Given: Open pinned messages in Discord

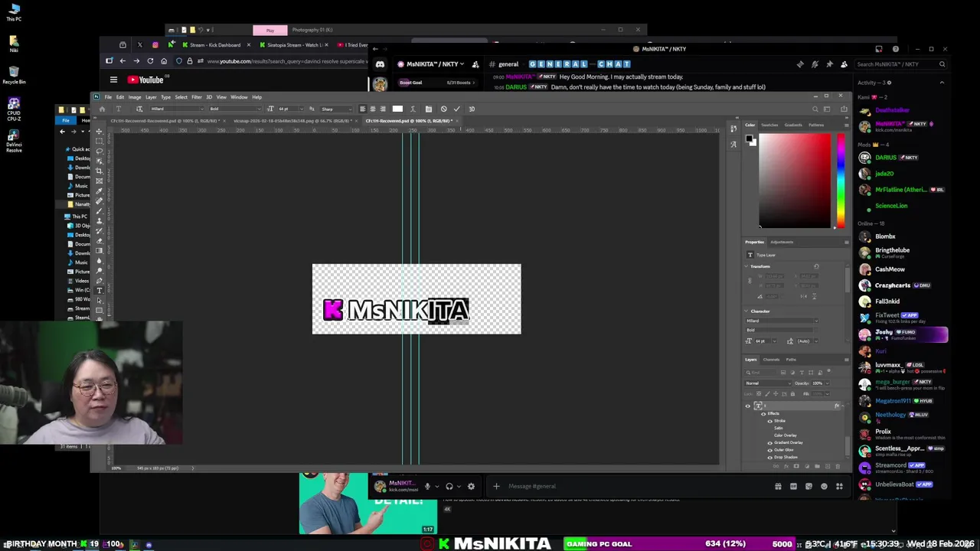Looking at the screenshot, I should coord(829,64).
